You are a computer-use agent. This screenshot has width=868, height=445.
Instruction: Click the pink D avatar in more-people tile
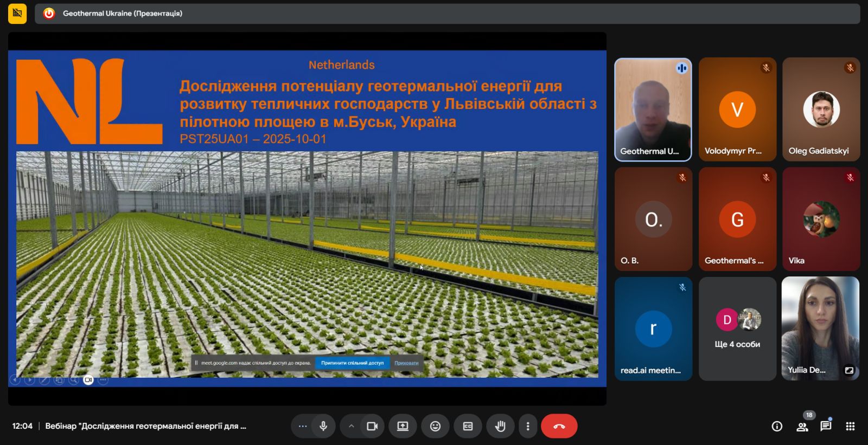[x=727, y=320]
